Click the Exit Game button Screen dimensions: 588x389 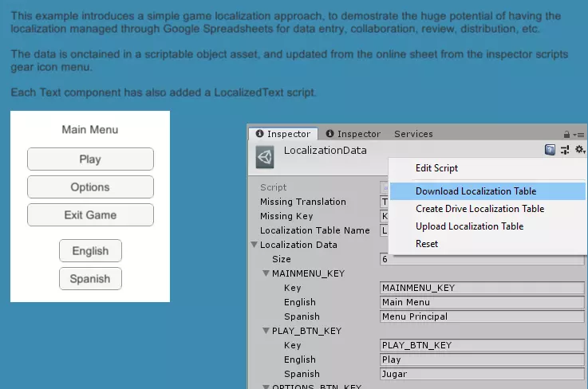point(90,214)
